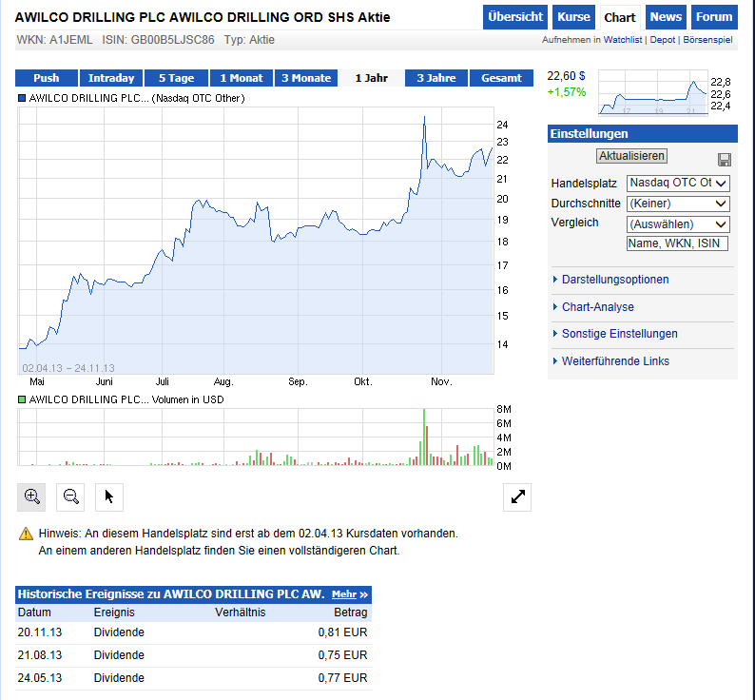The image size is (755, 700).
Task: Click the tallest green volume bar
Action: pyautogui.click(x=424, y=437)
